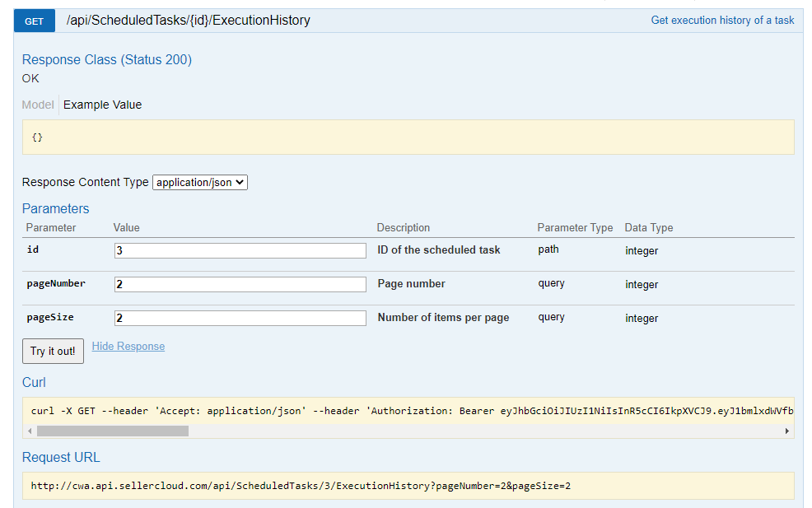Click the curl horizontal scrollbar thumb
The width and height of the screenshot is (812, 508).
(x=112, y=431)
